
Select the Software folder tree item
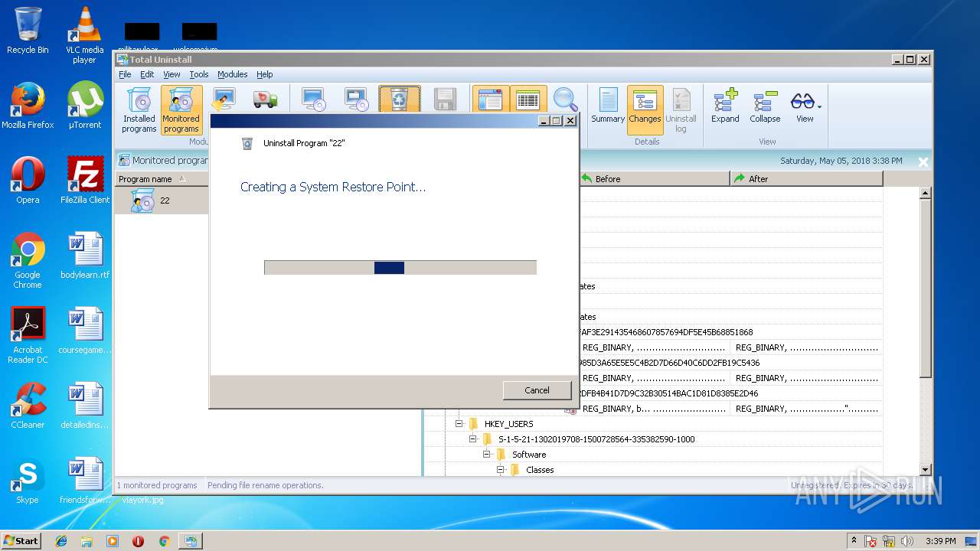pyautogui.click(x=529, y=455)
